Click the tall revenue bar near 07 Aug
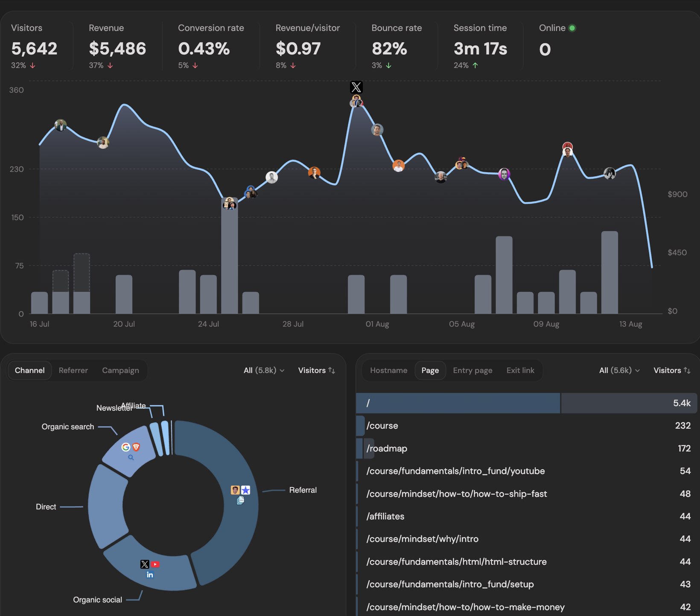700x616 pixels. [x=504, y=275]
